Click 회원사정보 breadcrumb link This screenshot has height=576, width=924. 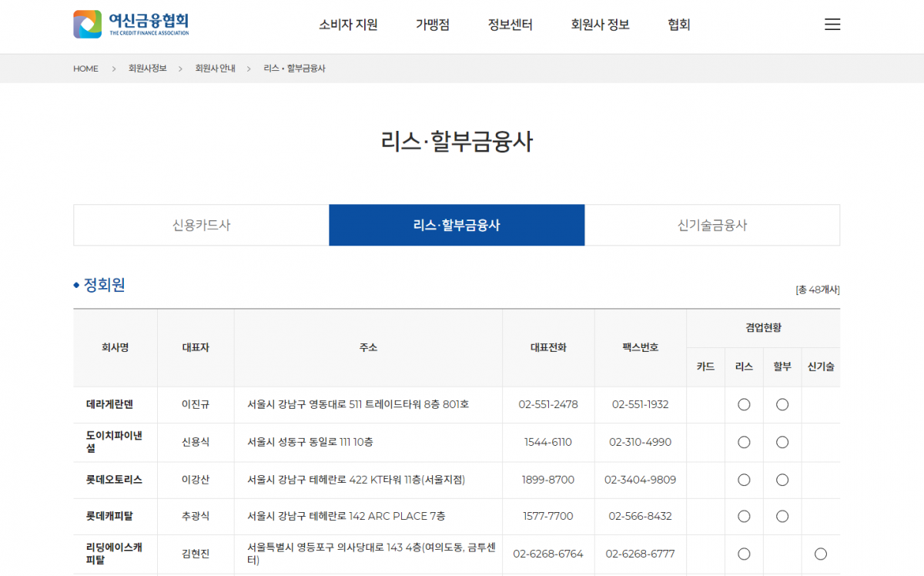point(147,69)
